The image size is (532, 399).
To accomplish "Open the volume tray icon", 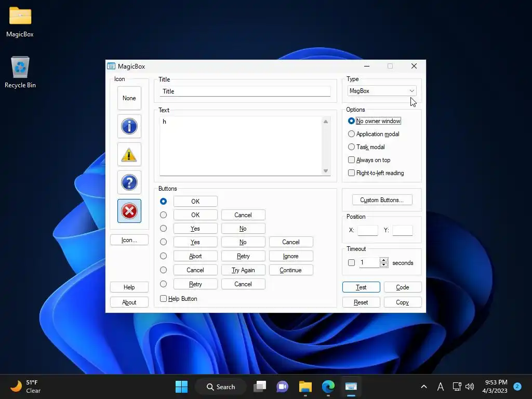I will pos(470,387).
